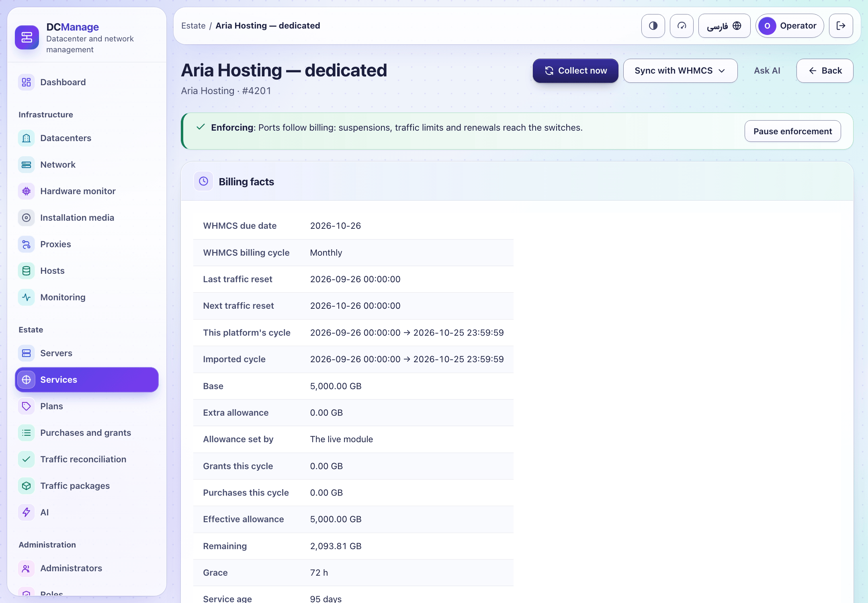Open Hardware monitor chip icon
This screenshot has height=603, width=868.
[x=26, y=191]
